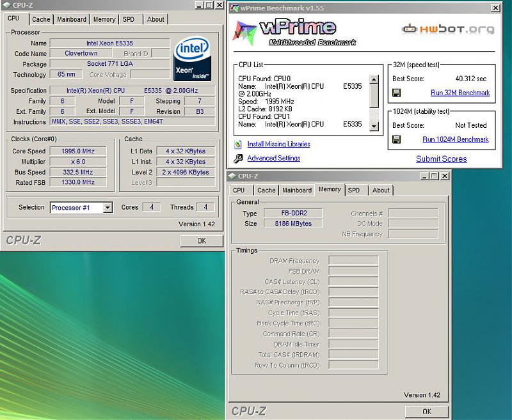Click the wrench icon for Advanced Settings

(x=238, y=159)
